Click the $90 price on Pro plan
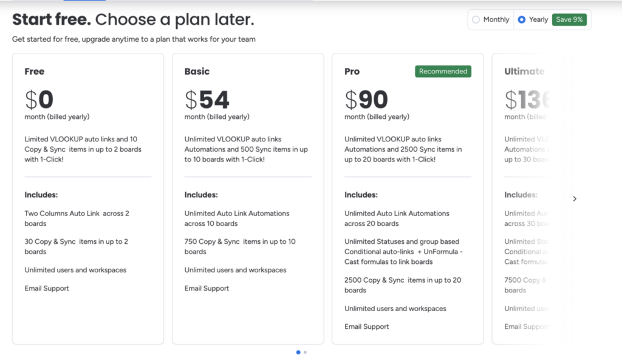Viewport: 622px width, 364px height. pyautogui.click(x=366, y=99)
